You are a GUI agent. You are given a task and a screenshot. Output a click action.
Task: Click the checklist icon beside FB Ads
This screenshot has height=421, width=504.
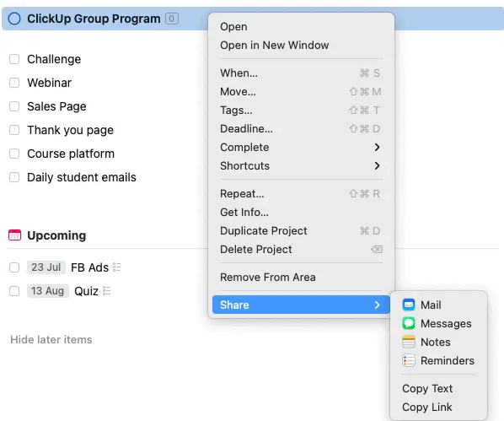click(x=116, y=267)
